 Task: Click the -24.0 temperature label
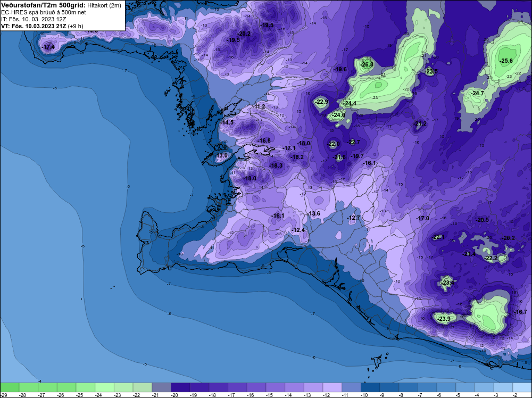pyautogui.click(x=338, y=115)
